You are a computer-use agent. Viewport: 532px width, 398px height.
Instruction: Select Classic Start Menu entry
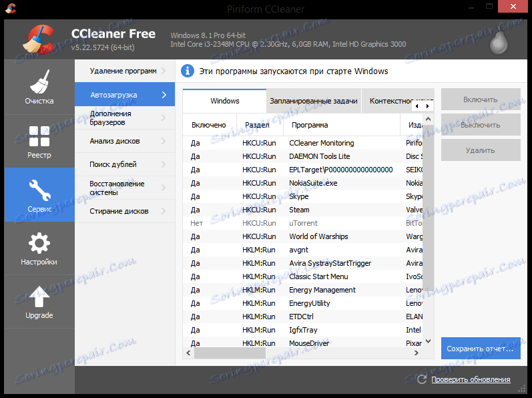coord(303,276)
